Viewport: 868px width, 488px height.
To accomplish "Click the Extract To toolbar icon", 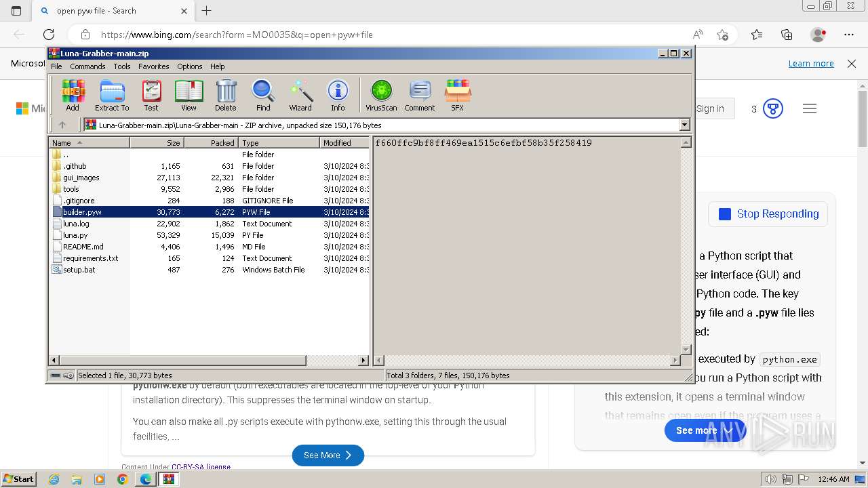I will [112, 96].
